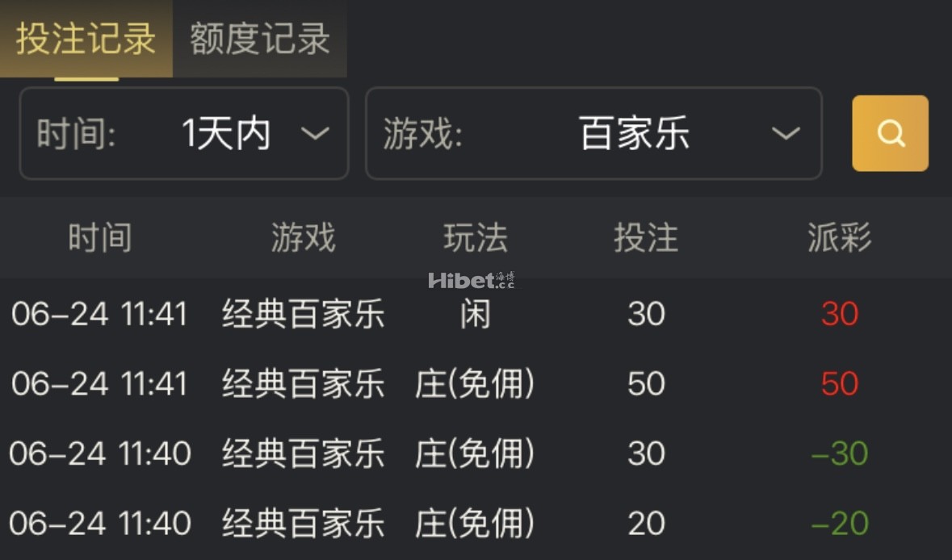Select the 投注记录 tab

point(84,36)
